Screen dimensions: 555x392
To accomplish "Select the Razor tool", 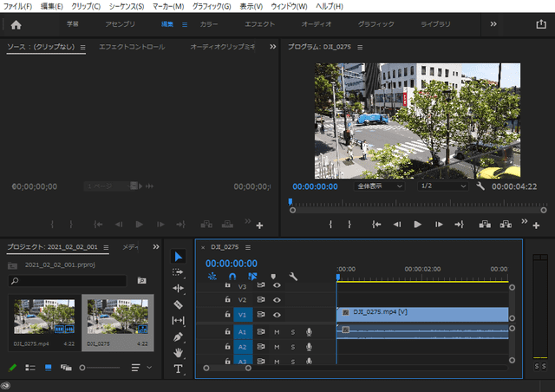I will (178, 304).
